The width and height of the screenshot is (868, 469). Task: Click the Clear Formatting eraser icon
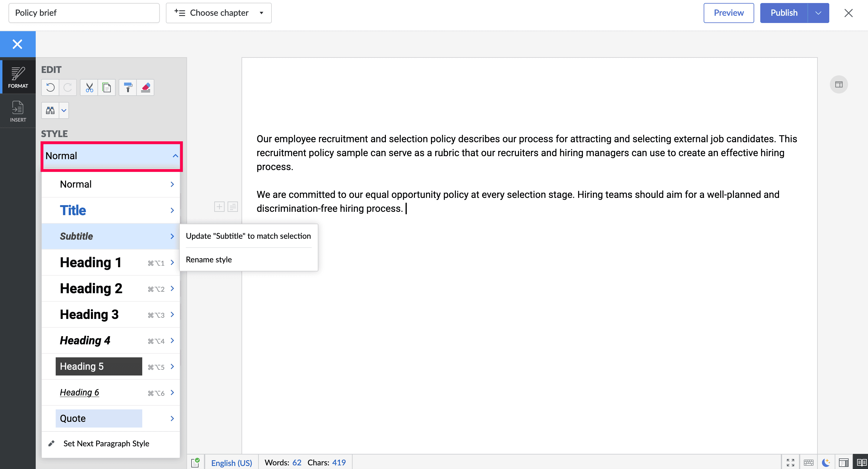click(x=146, y=88)
